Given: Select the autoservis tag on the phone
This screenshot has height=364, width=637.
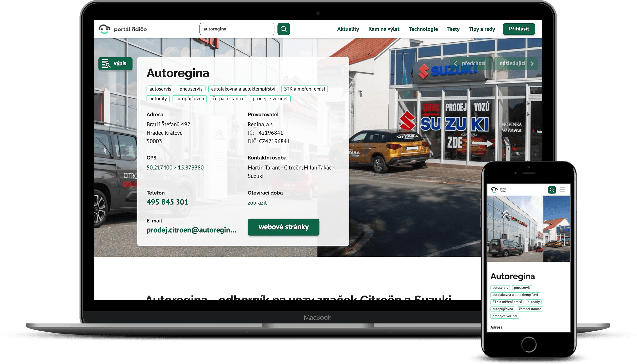Looking at the screenshot, I should pyautogui.click(x=500, y=288).
